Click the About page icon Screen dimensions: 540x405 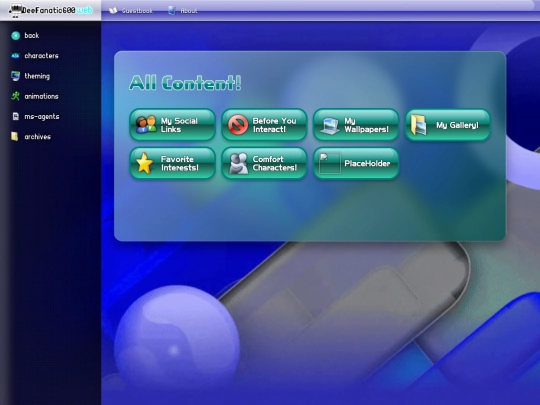(172, 11)
